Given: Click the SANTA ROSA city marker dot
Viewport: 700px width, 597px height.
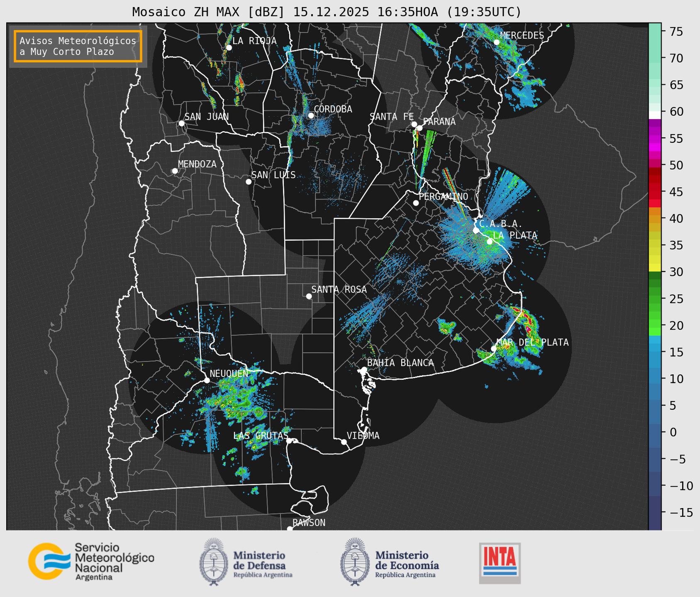Looking at the screenshot, I should click(309, 296).
